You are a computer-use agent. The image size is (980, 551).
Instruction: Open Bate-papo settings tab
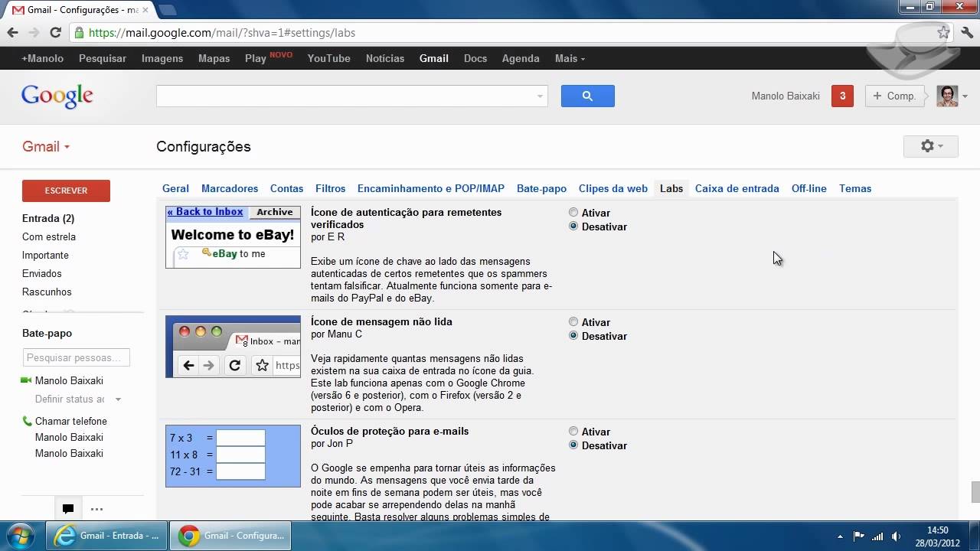point(541,188)
